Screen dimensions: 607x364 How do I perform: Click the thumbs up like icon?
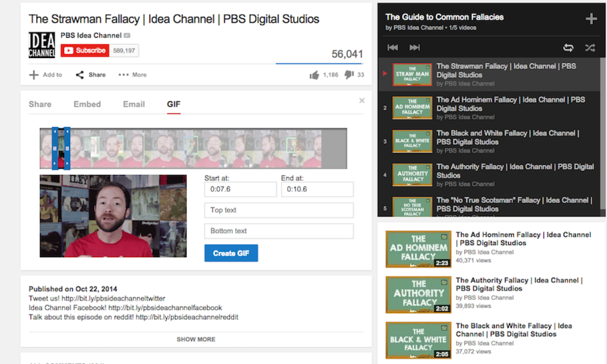[314, 75]
